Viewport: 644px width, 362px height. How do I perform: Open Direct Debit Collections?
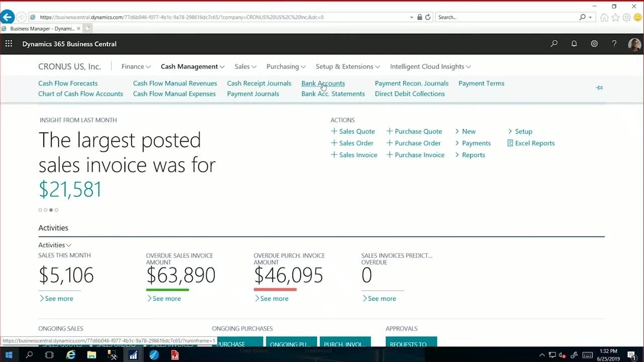click(410, 94)
